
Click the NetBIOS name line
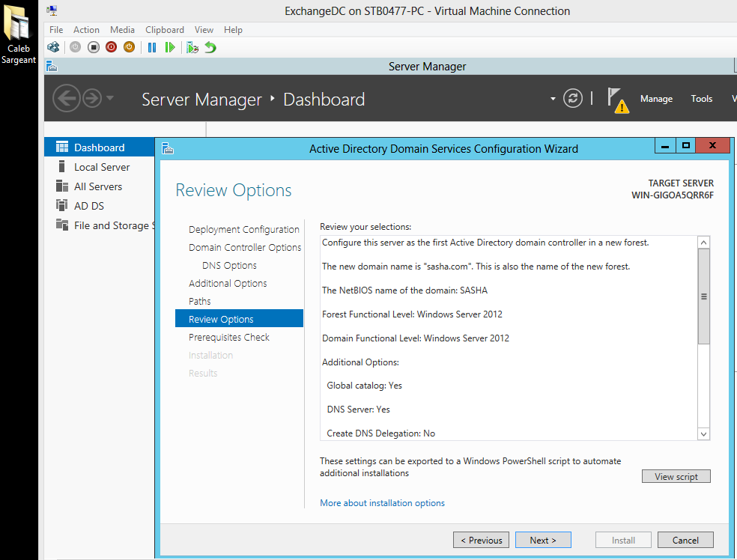pyautogui.click(x=404, y=290)
